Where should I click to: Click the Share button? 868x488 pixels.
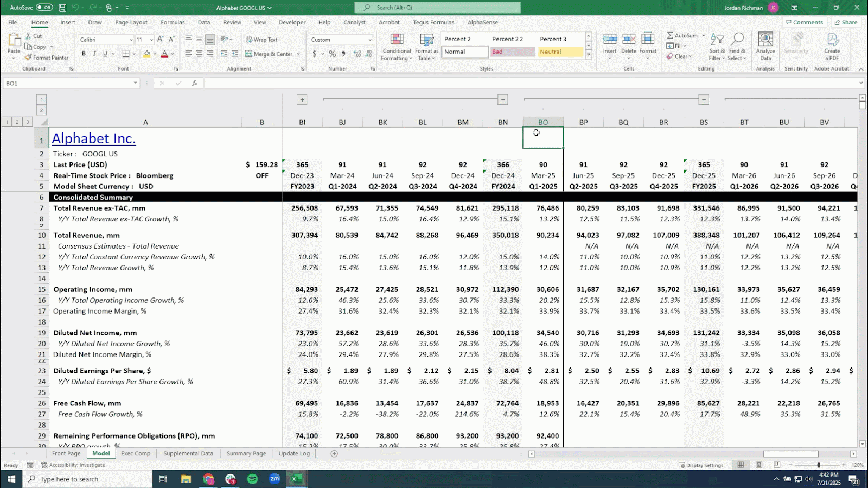tap(846, 22)
